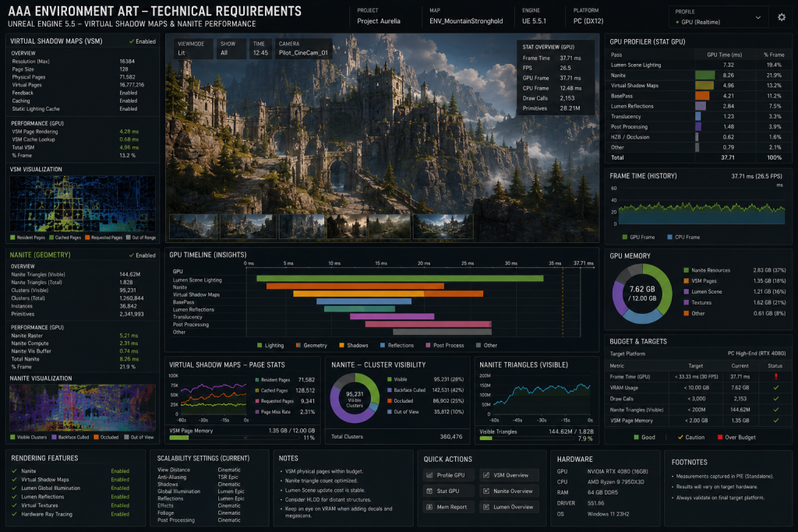This screenshot has height=532, width=798.
Task: Click the Nanite Resources green memory swatch
Action: tap(686, 270)
